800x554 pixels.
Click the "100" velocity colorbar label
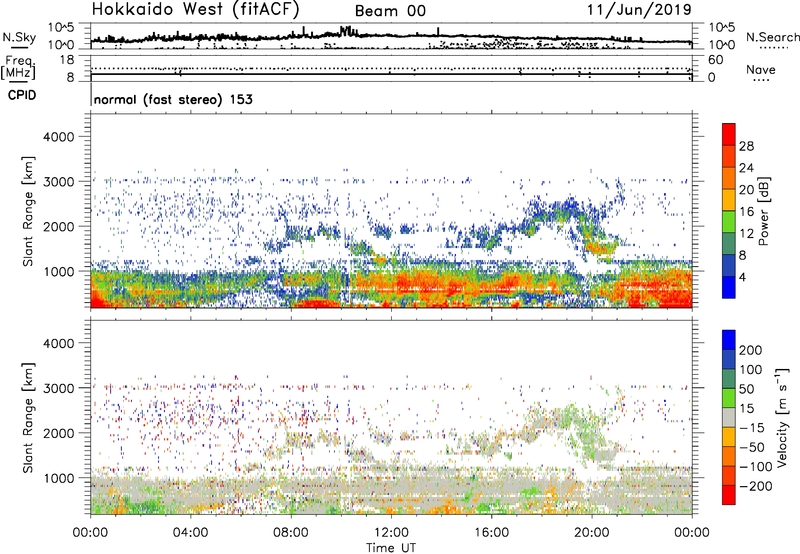tap(750, 369)
